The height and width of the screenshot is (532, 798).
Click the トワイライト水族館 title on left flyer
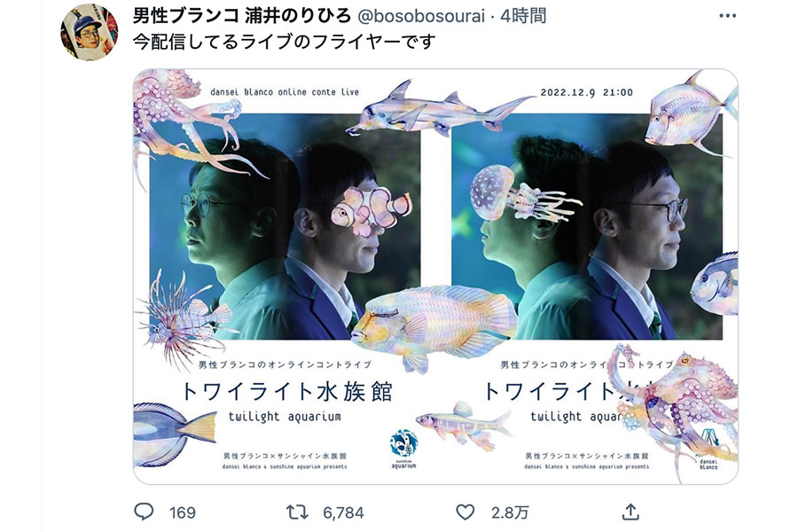point(286,392)
